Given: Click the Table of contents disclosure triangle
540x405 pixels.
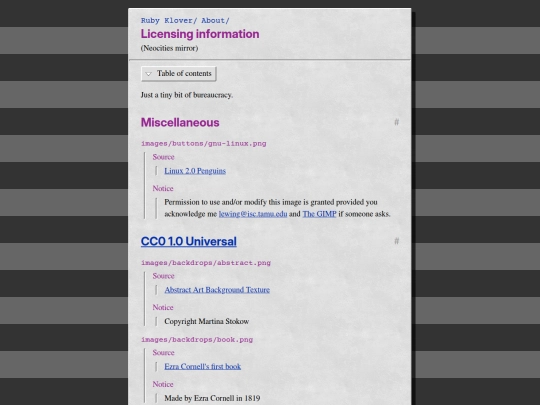Looking at the screenshot, I should click(148, 74).
